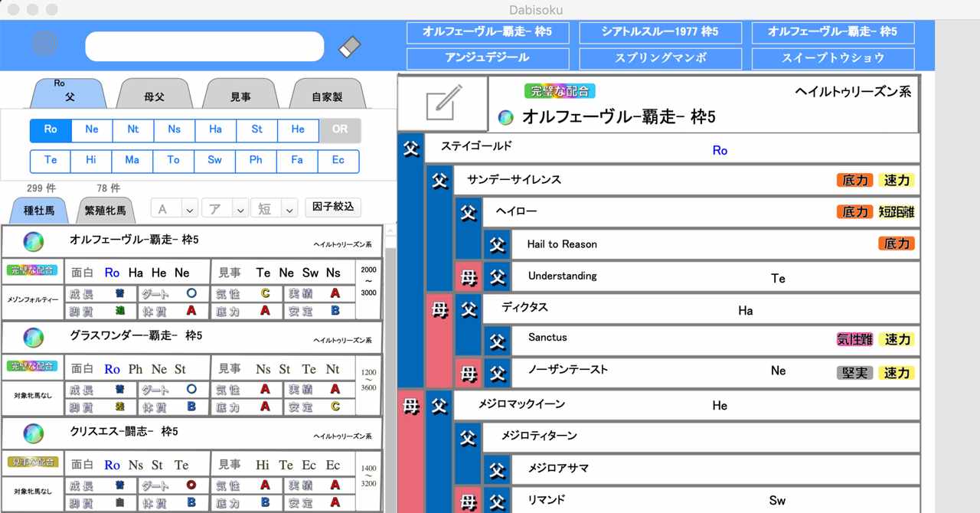
Task: Click the Hi lineage filter
Action: point(92,161)
